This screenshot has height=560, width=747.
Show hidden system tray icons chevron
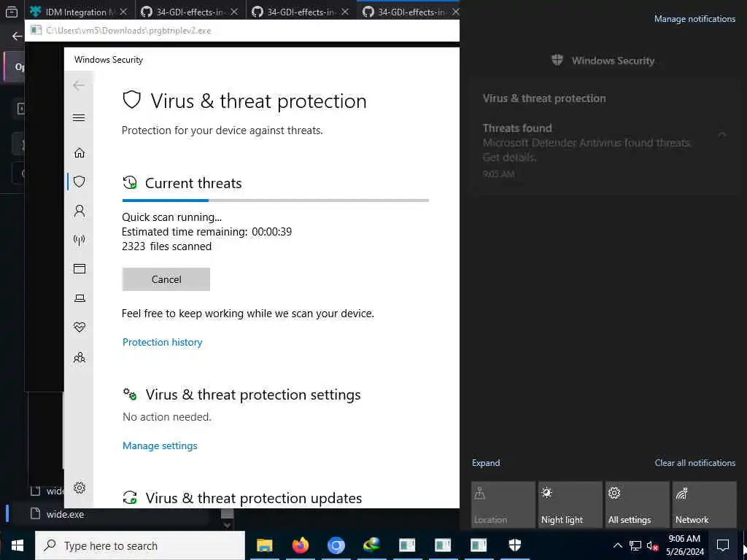[x=617, y=545]
